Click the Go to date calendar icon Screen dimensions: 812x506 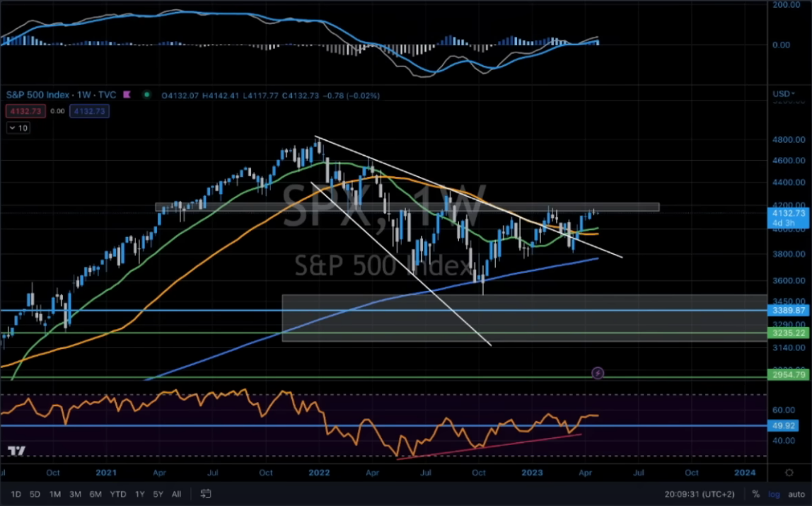tap(206, 494)
